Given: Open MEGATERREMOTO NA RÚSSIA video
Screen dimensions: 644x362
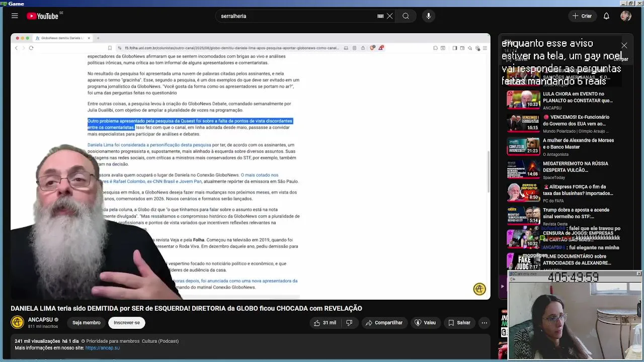Looking at the screenshot, I should (x=576, y=166).
